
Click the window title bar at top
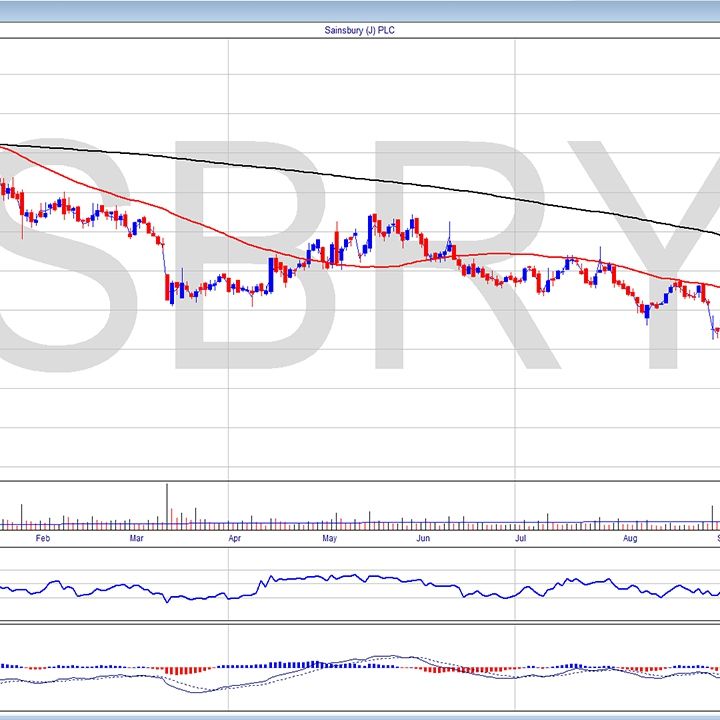(360, 9)
